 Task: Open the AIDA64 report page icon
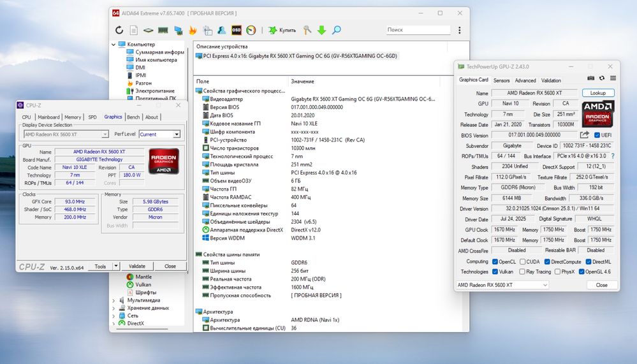133,30
